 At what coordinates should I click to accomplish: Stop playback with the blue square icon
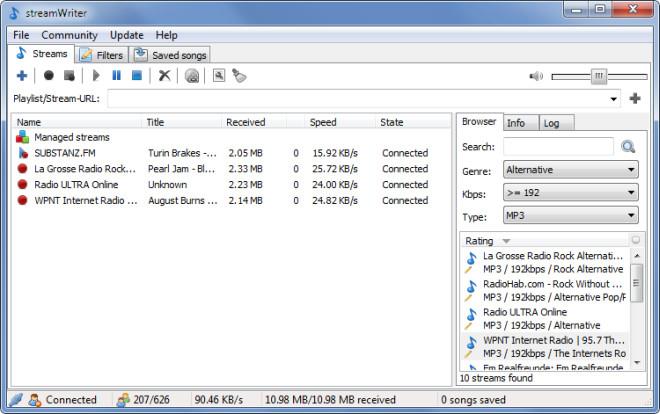pyautogui.click(x=137, y=76)
